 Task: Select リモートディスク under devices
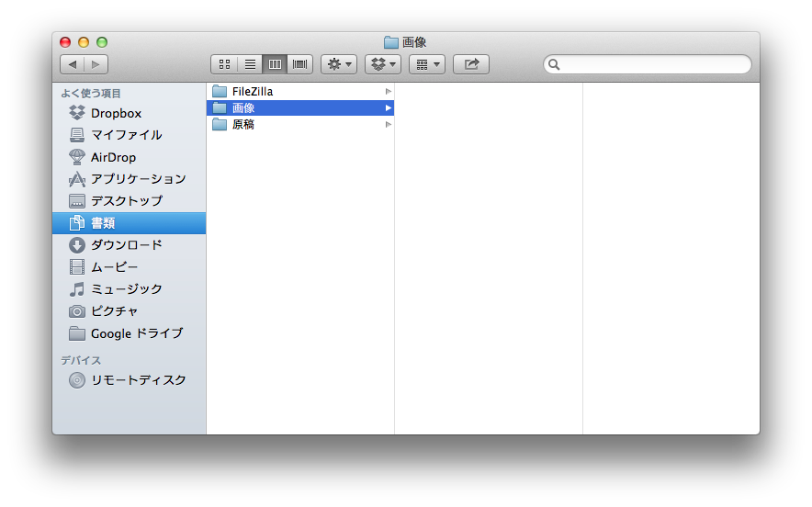pos(138,380)
